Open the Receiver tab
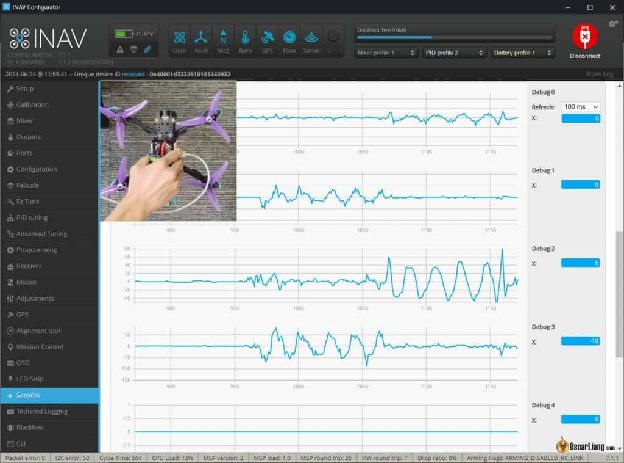Screen dimensions: 624x463 49,266
